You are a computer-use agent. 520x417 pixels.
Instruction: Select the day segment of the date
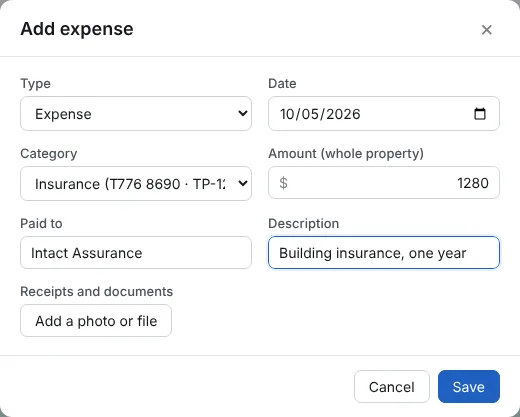289,114
